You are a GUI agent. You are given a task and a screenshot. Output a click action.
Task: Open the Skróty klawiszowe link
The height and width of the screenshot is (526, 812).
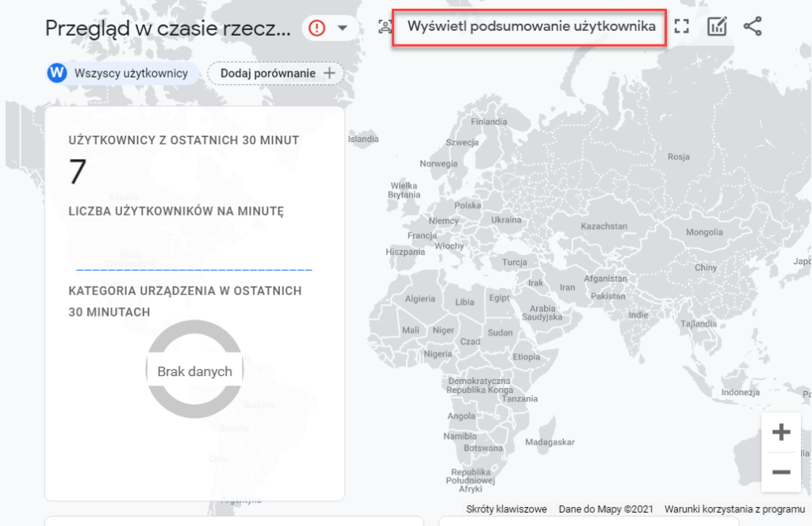tap(506, 509)
